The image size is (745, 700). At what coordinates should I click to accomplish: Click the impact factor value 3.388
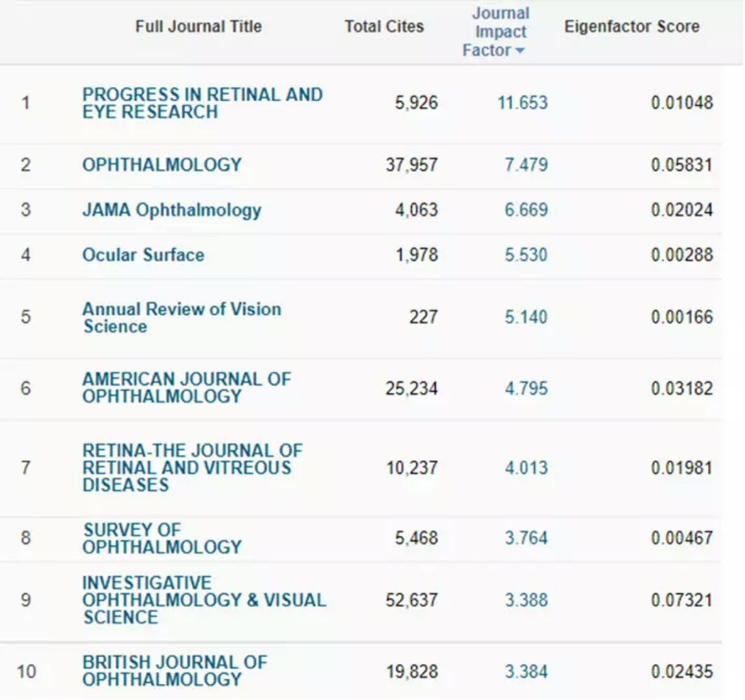point(526,600)
